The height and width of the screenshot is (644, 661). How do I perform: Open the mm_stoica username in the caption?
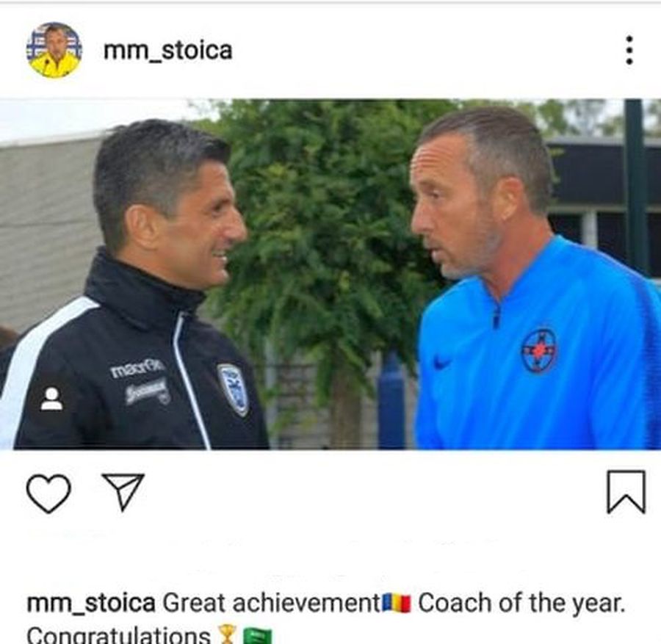(90, 603)
